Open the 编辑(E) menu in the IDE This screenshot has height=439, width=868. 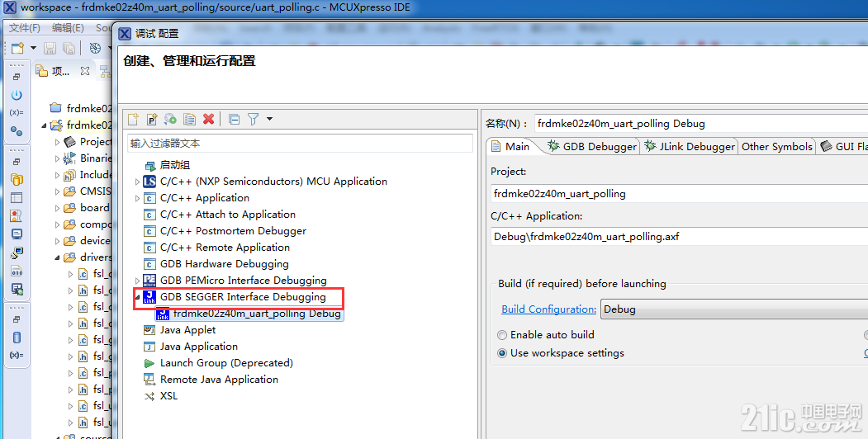[x=68, y=28]
